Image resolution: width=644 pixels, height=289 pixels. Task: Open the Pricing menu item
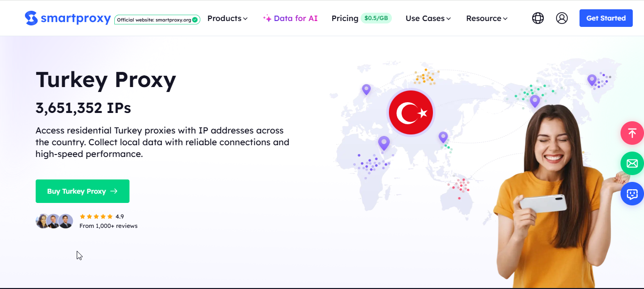tap(345, 18)
